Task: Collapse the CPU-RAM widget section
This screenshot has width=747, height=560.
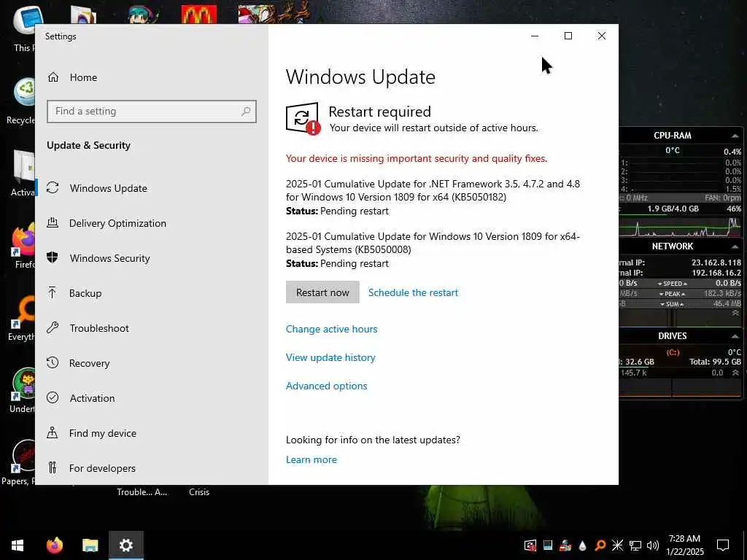Action: pyautogui.click(x=735, y=136)
